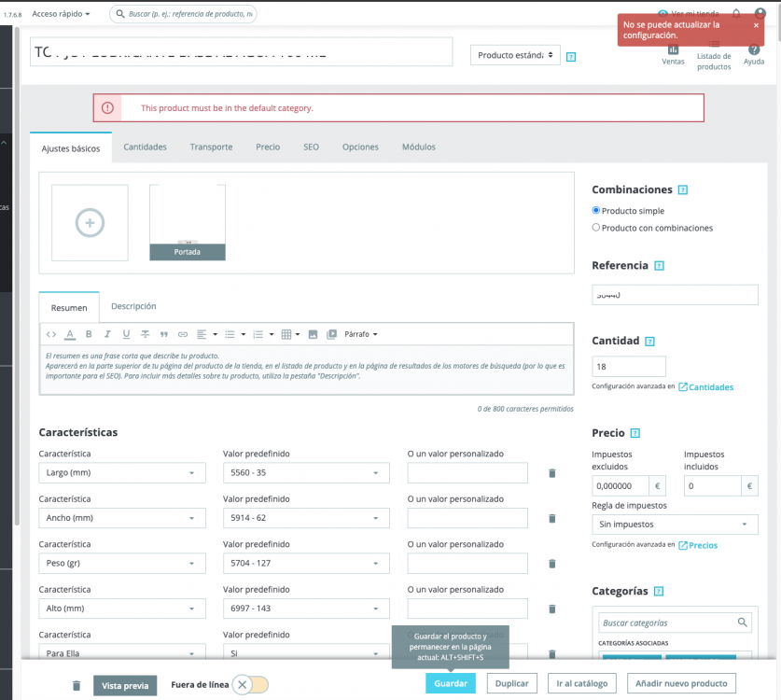This screenshot has height=700, width=781.
Task: Switch to the Precio tab
Action: (x=268, y=147)
